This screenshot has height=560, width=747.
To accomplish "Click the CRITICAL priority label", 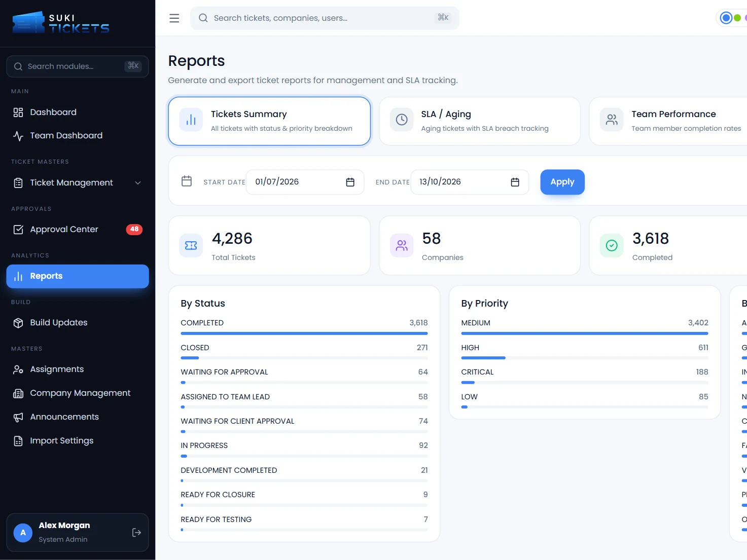I will [477, 372].
